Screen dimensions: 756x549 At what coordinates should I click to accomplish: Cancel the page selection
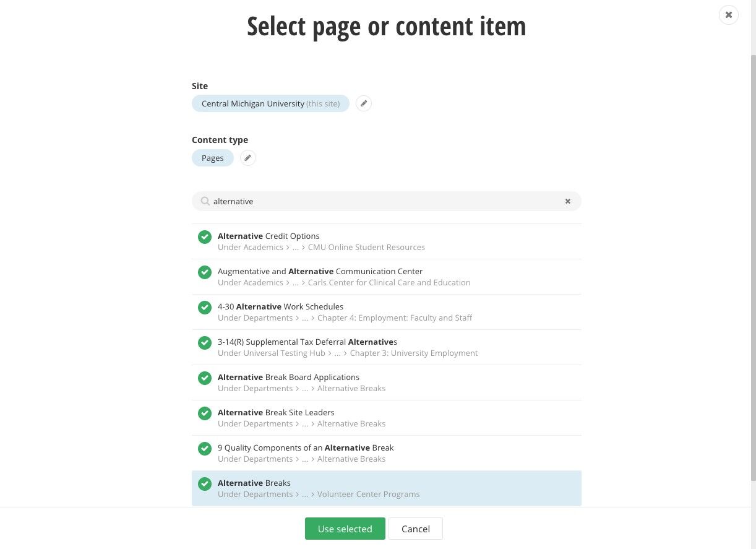[416, 529]
